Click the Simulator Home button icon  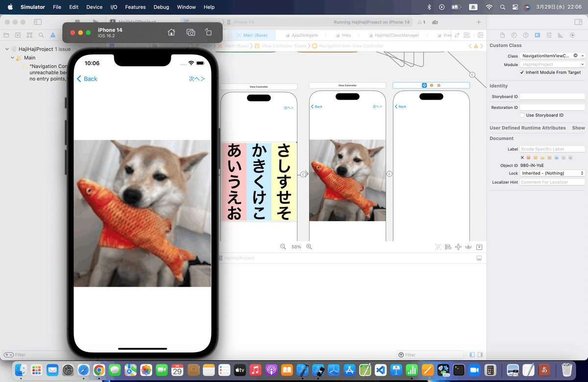[x=171, y=32]
